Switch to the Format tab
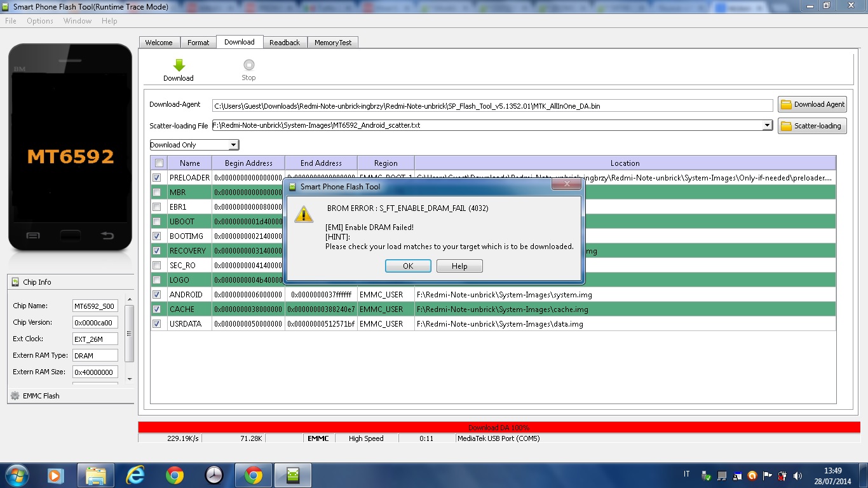Image resolution: width=868 pixels, height=488 pixels. pyautogui.click(x=198, y=43)
